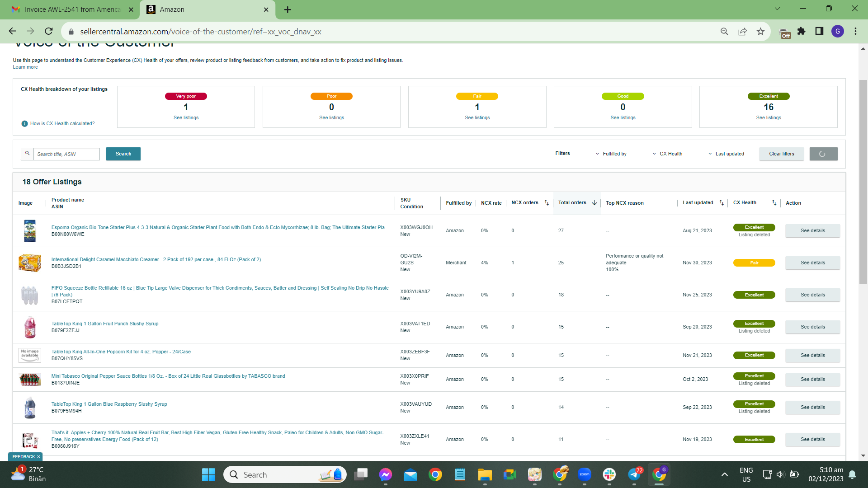This screenshot has width=868, height=488.
Task: Open How is CX Health calculated link
Action: 62,124
